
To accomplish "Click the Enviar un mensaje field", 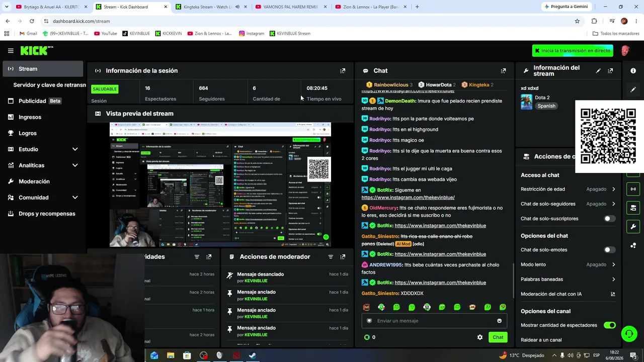I will tap(434, 321).
